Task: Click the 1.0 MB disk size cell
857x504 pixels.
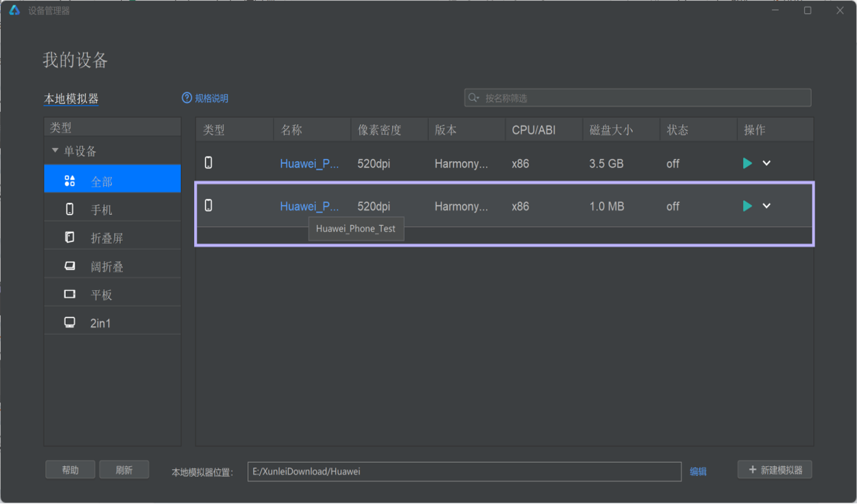Action: pyautogui.click(x=607, y=206)
